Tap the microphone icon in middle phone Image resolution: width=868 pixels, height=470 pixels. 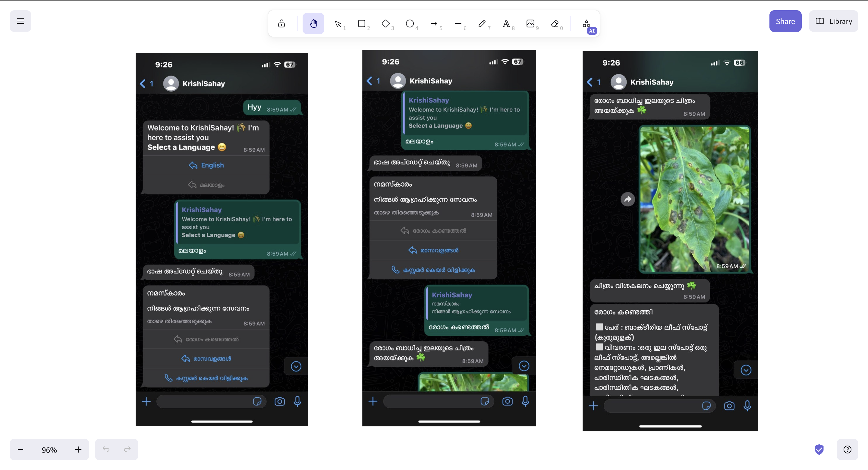click(525, 401)
